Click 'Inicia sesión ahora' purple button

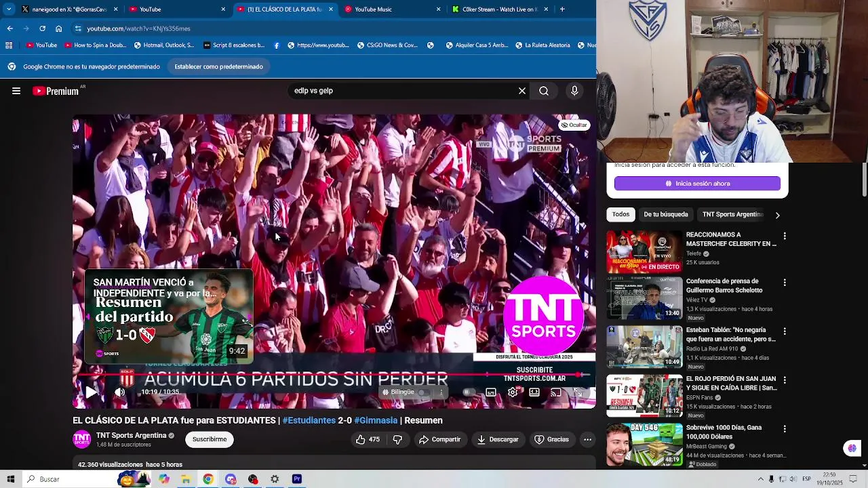[x=697, y=184]
